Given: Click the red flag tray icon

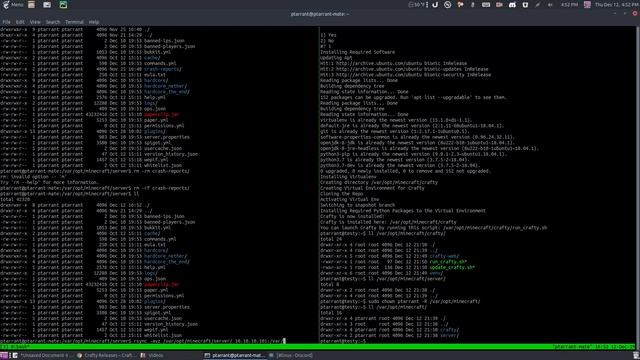Looking at the screenshot, I should tap(460, 5).
